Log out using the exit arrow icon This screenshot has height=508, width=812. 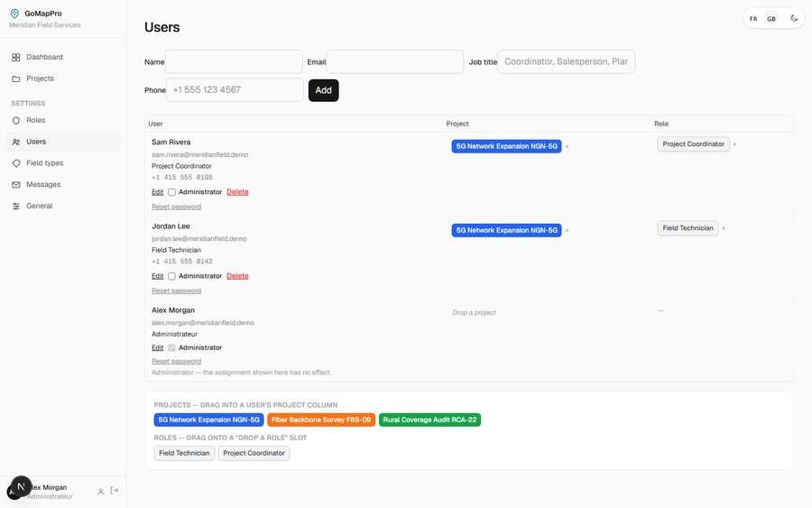click(x=115, y=490)
